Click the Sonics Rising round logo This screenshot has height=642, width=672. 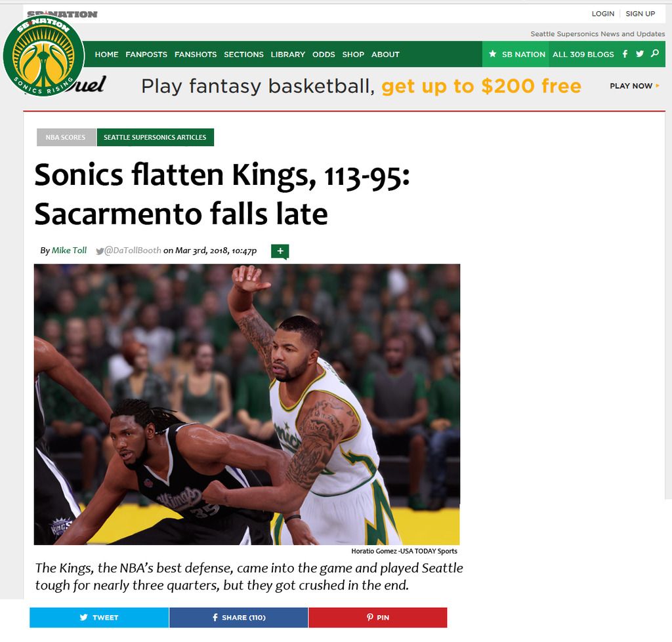point(43,56)
